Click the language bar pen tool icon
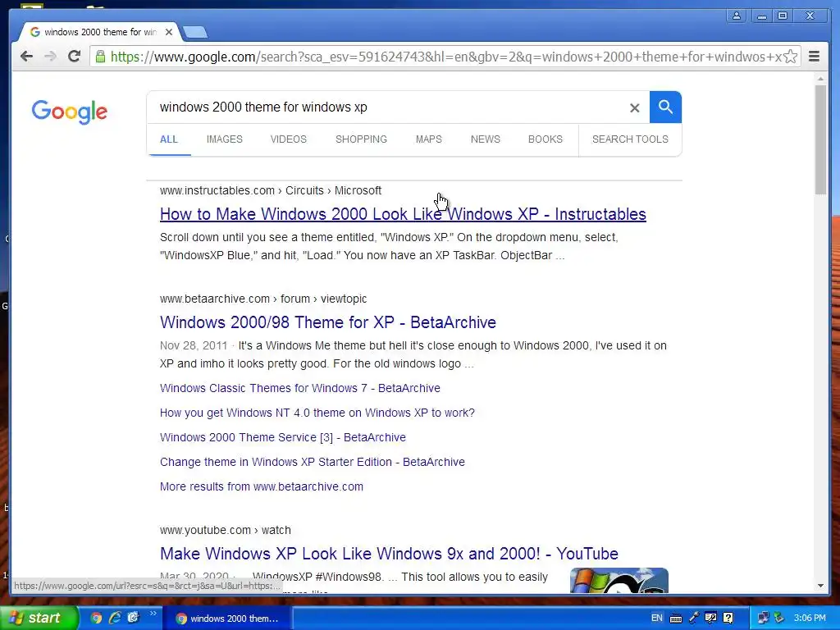Viewport: 840px width, 630px height. click(x=694, y=618)
